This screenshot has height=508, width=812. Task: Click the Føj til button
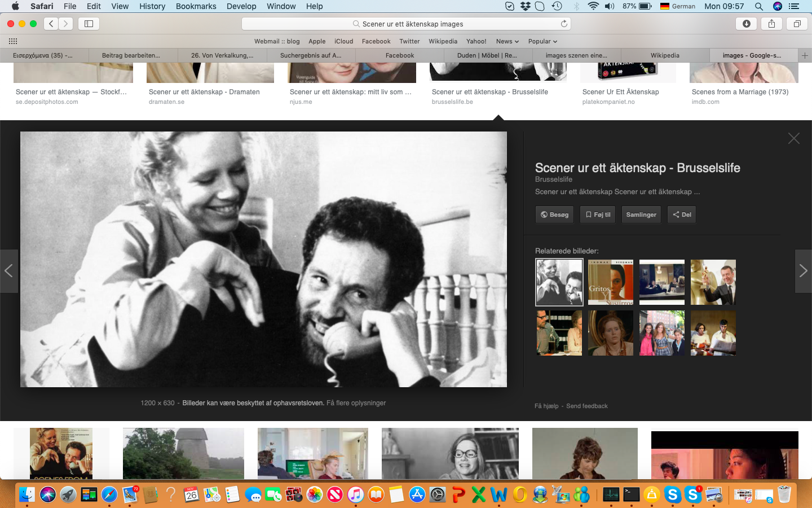click(598, 214)
